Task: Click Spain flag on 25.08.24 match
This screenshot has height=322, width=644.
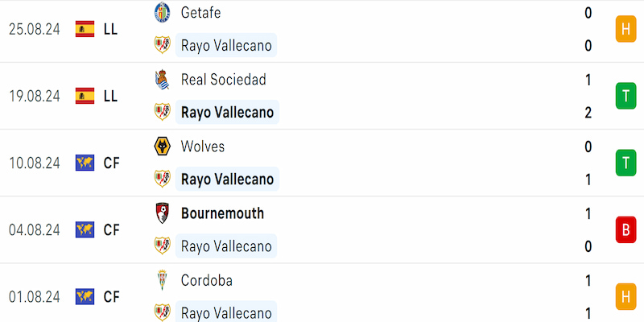Action: [85, 29]
